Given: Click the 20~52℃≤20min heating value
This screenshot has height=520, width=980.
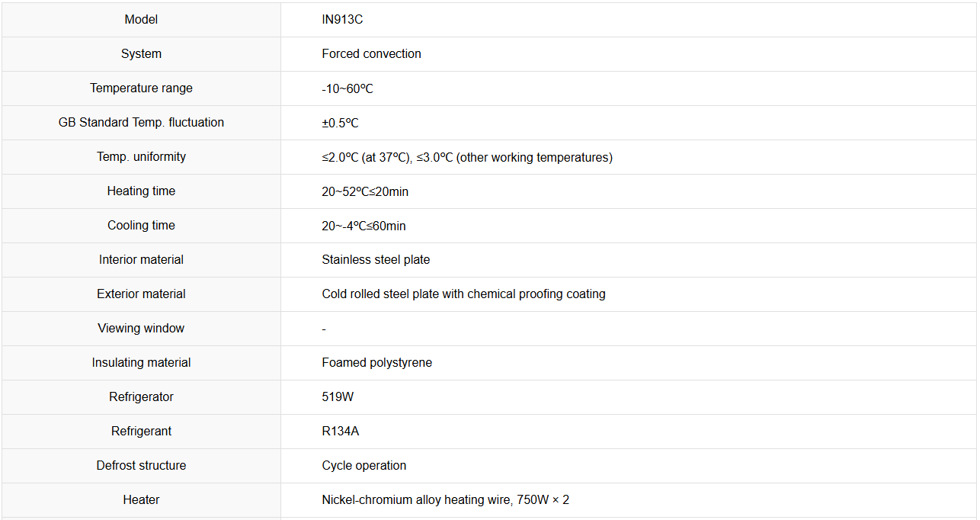Looking at the screenshot, I should [365, 191].
